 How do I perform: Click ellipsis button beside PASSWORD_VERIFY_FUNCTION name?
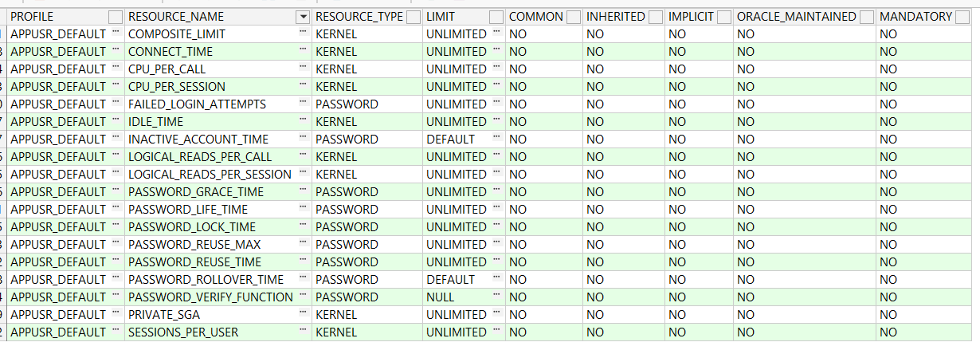pos(303,297)
